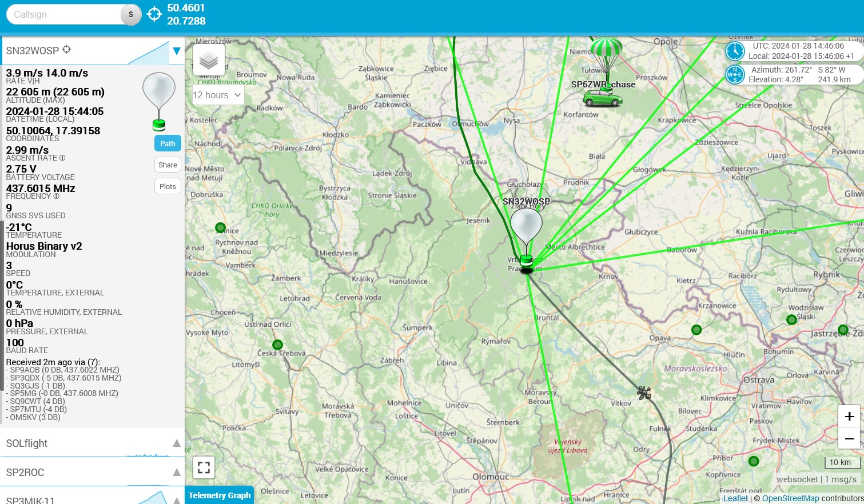This screenshot has height=504, width=864.
Task: Collapse the SN32WOSP details panel
Action: coord(177,51)
